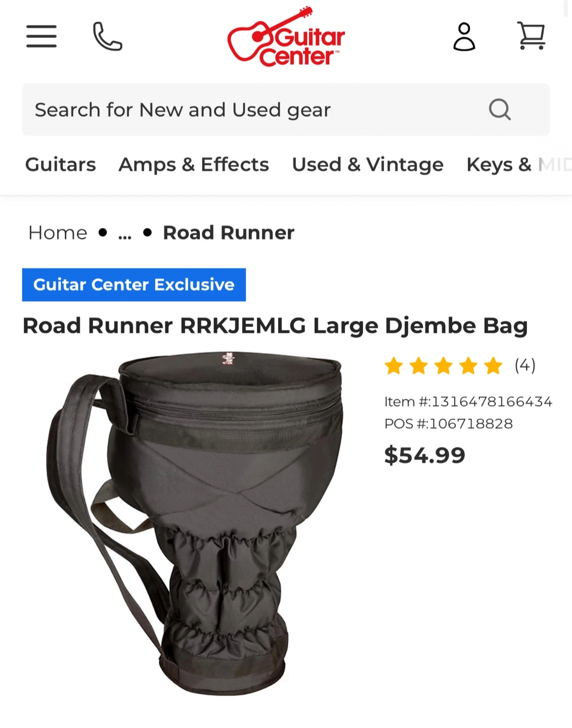The image size is (572, 728).
Task: Open the Used & Vintage category
Action: [x=368, y=165]
